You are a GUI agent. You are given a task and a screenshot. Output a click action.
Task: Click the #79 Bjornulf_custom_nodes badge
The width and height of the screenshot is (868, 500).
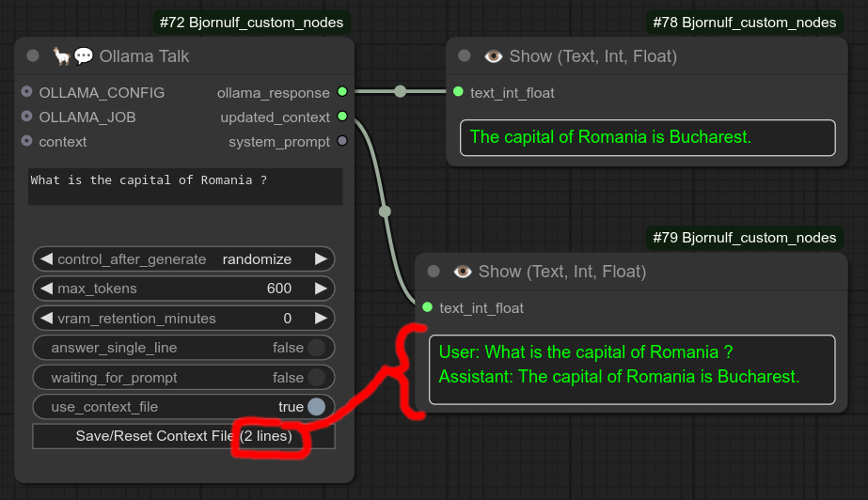pos(744,238)
